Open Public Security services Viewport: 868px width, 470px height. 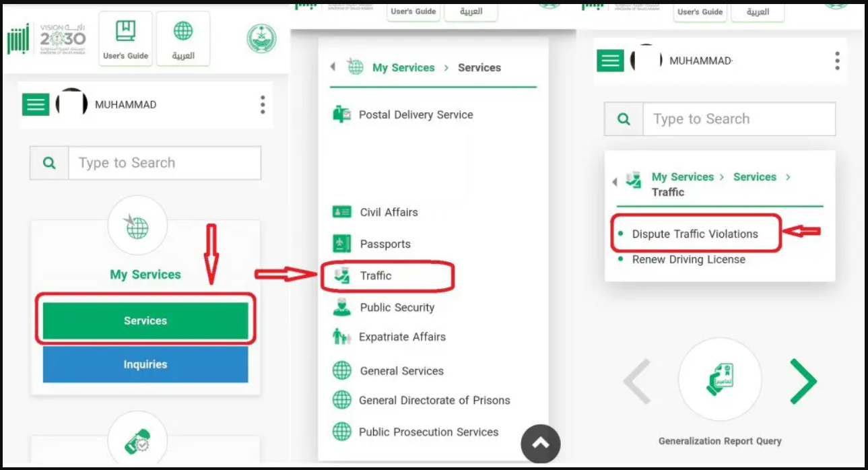(397, 308)
